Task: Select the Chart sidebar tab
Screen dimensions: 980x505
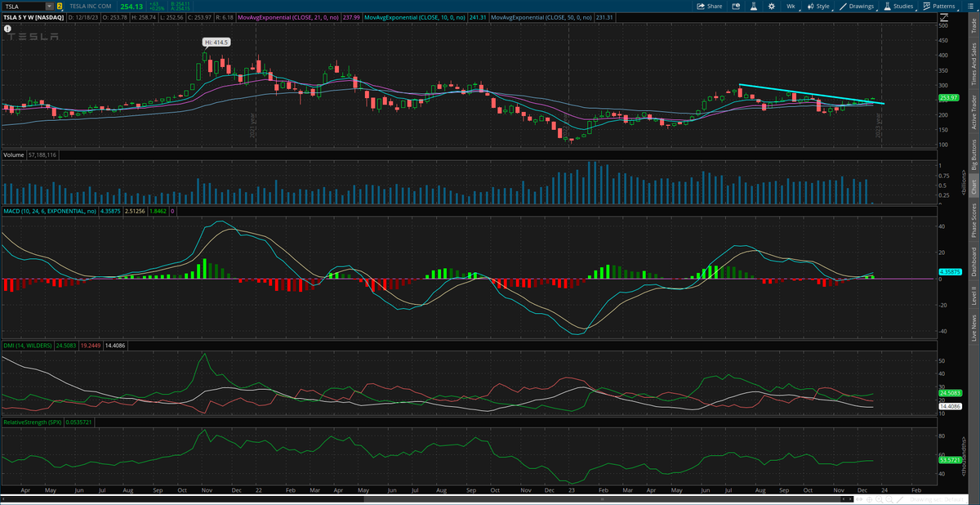Action: click(973, 187)
